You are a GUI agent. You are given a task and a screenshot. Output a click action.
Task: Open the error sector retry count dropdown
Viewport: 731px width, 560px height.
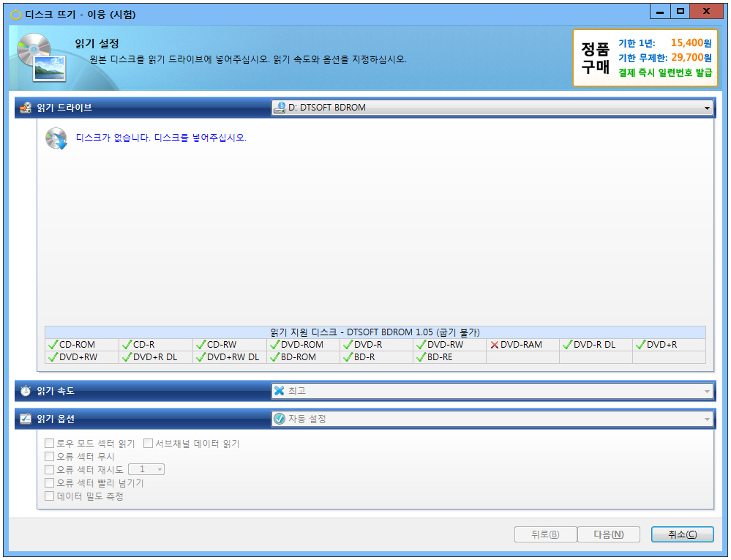[x=146, y=469]
